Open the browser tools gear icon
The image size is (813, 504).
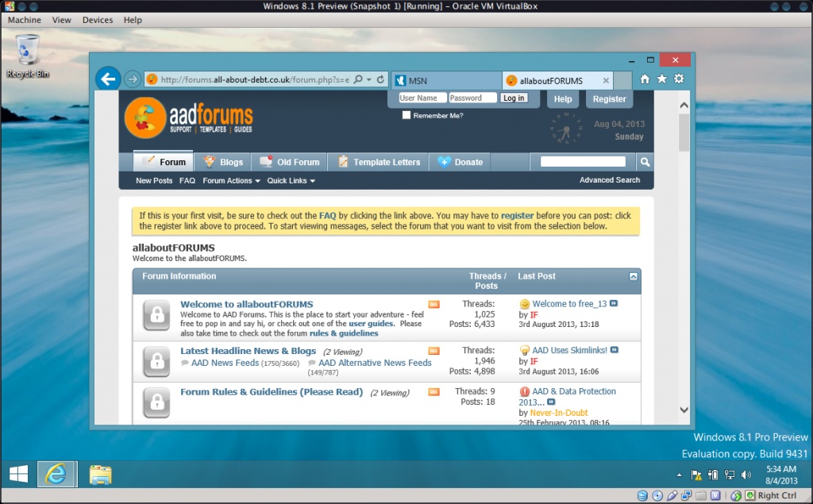coord(679,79)
